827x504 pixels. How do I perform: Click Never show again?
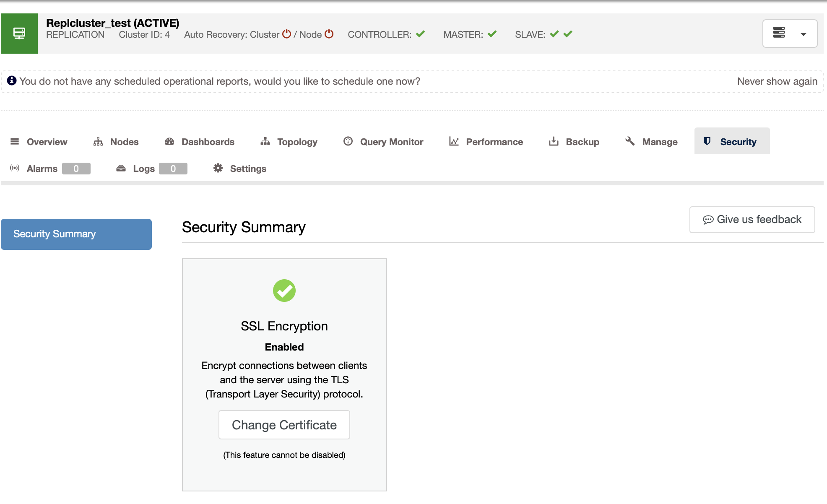coord(777,81)
